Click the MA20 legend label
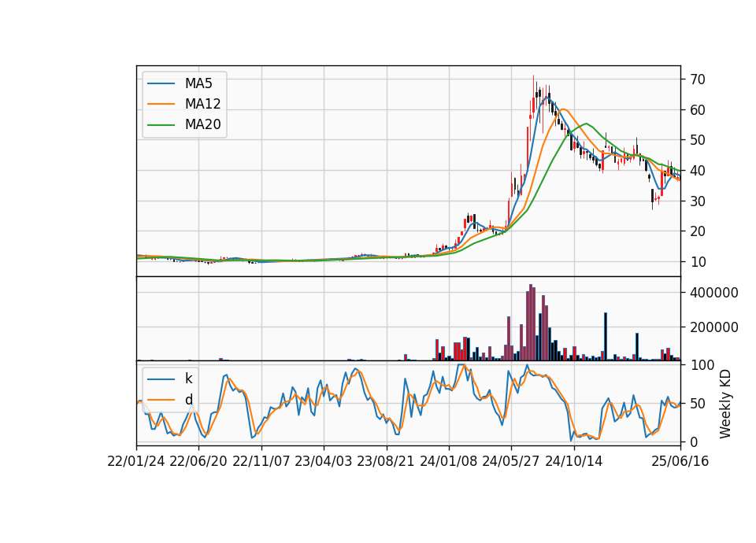Image resolution: width=756 pixels, height=543 pixels. point(202,124)
